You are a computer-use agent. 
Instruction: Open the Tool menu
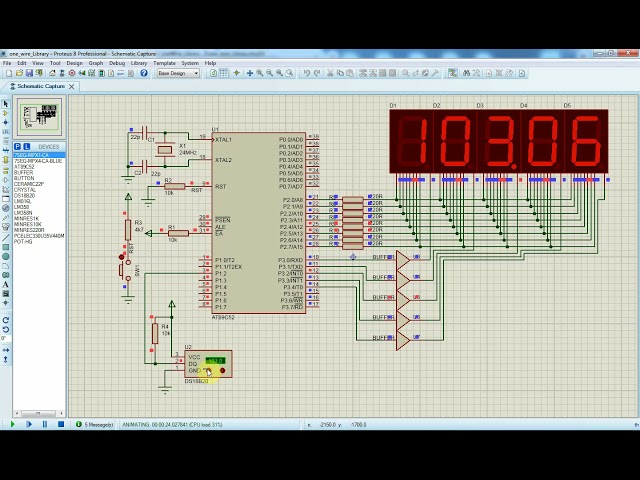[55, 63]
